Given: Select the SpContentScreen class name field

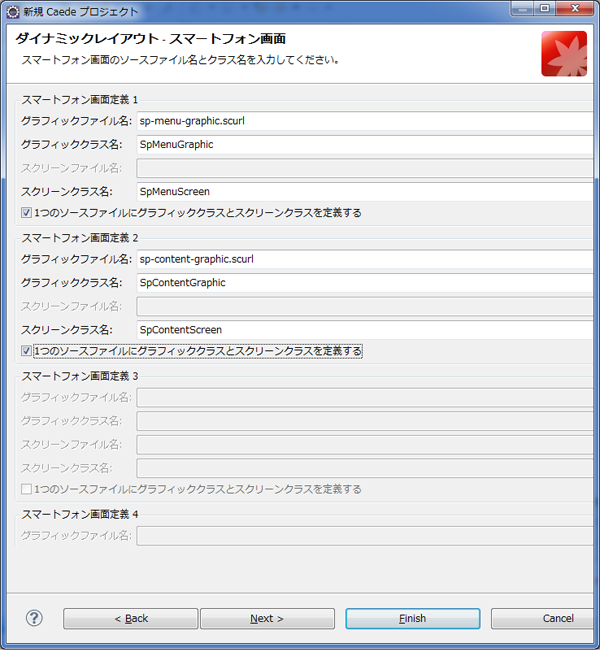Looking at the screenshot, I should pos(366,329).
